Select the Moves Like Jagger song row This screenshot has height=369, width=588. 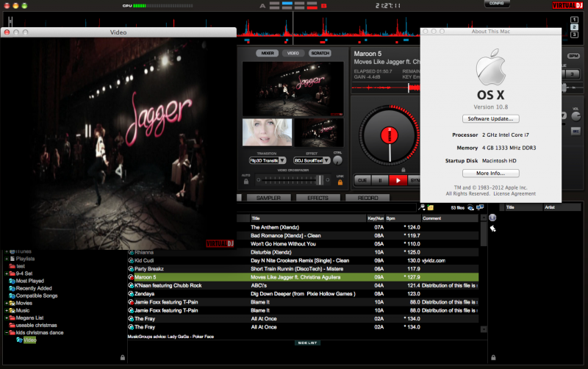coord(303,277)
